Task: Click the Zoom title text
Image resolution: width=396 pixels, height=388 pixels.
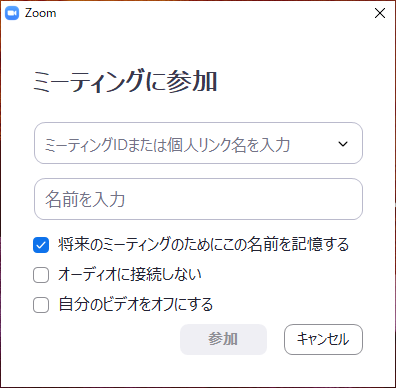Action: pyautogui.click(x=40, y=13)
